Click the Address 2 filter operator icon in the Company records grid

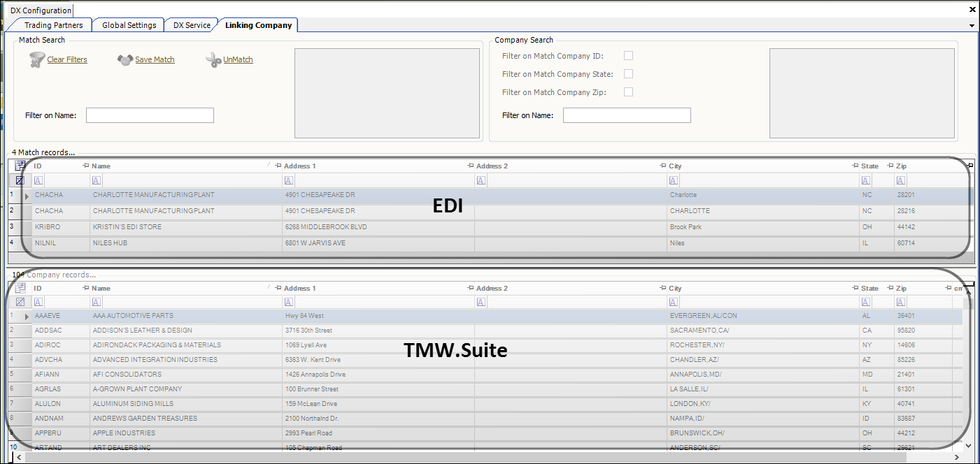[481, 302]
